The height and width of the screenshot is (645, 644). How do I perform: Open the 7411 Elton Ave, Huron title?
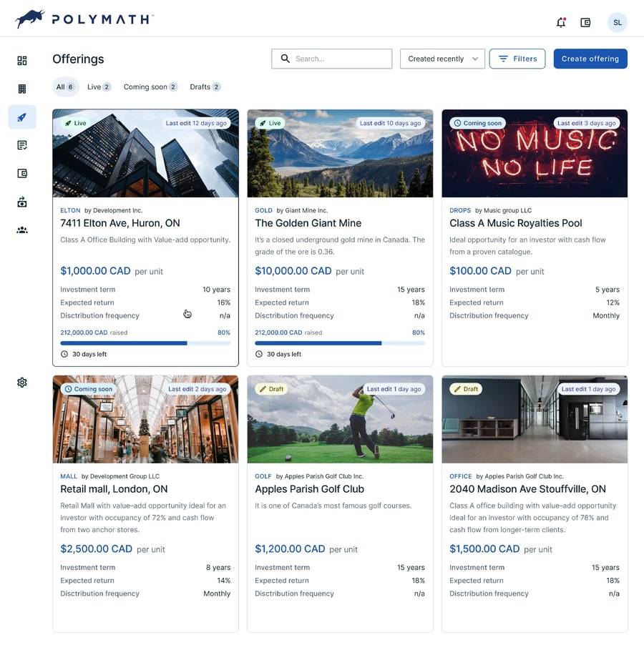point(120,223)
